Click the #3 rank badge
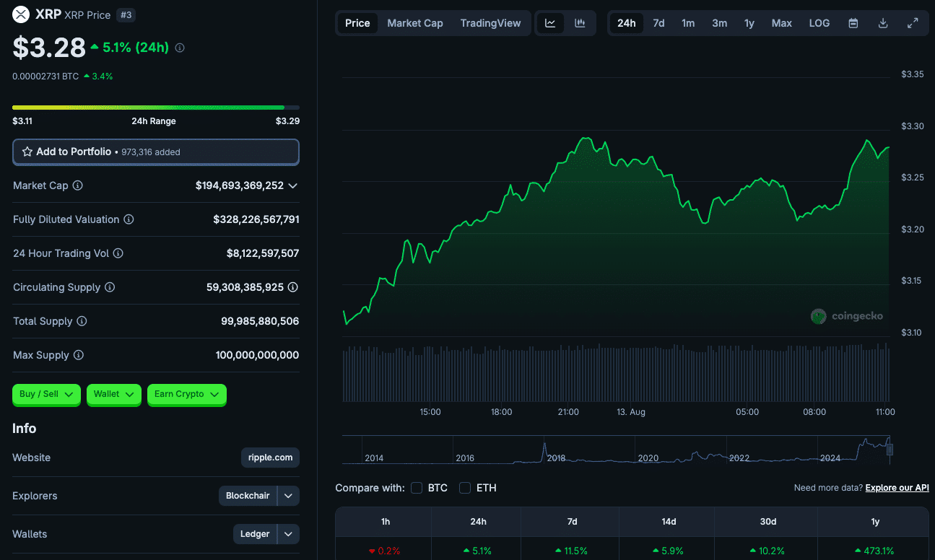This screenshot has height=560, width=935. [x=126, y=14]
